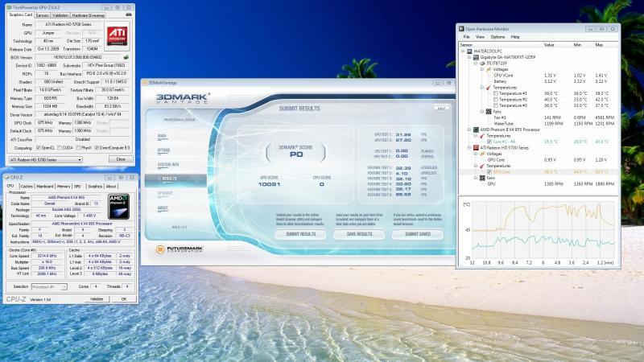Toggle the CUDA checkbox in GPU-Z
The height and width of the screenshot is (362, 644).
(60, 148)
